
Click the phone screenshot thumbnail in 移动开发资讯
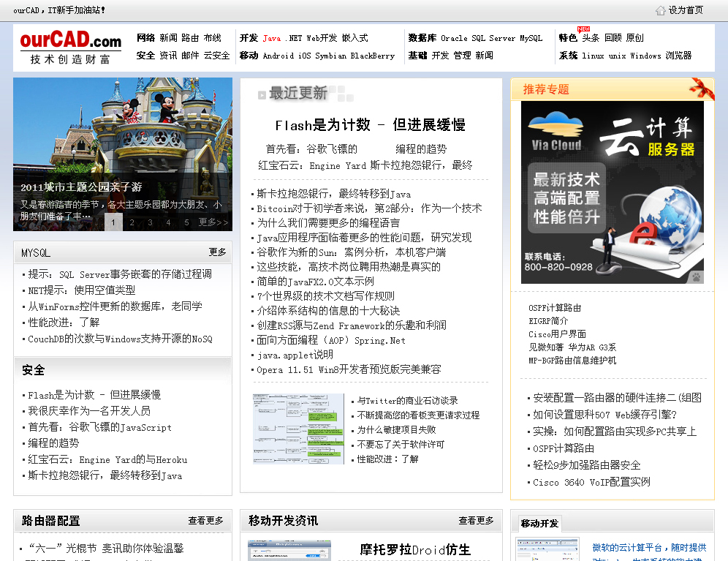(x=289, y=551)
